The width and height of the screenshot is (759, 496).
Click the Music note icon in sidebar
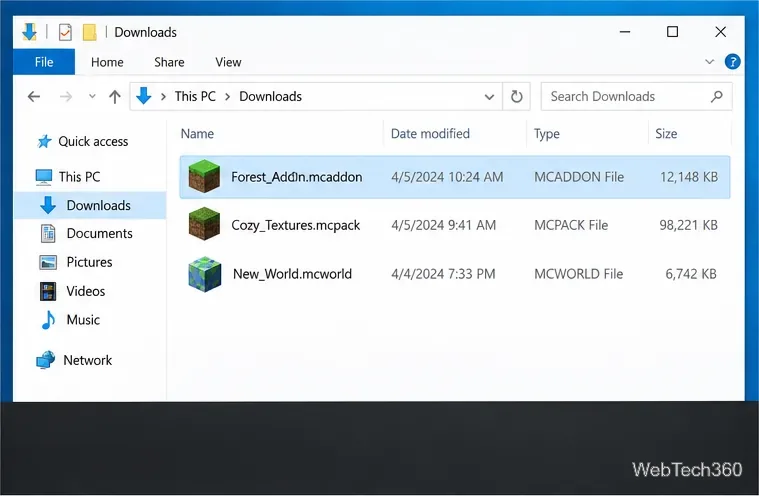pos(48,320)
